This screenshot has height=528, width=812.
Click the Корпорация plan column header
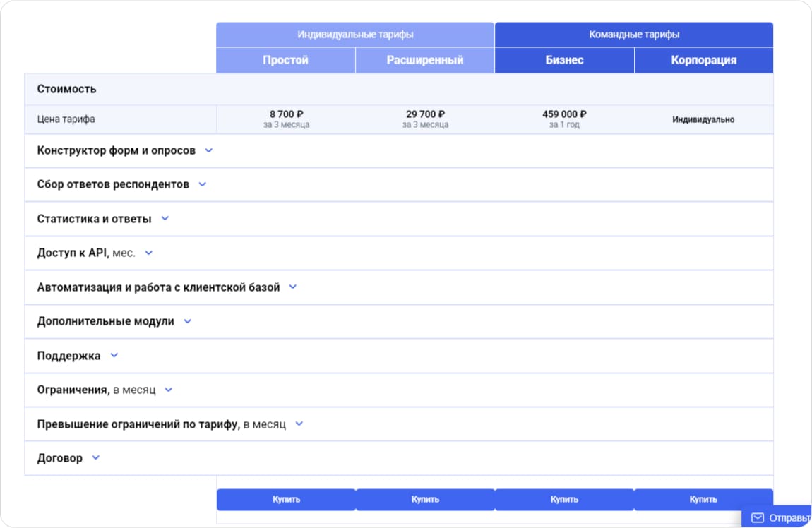(x=703, y=60)
